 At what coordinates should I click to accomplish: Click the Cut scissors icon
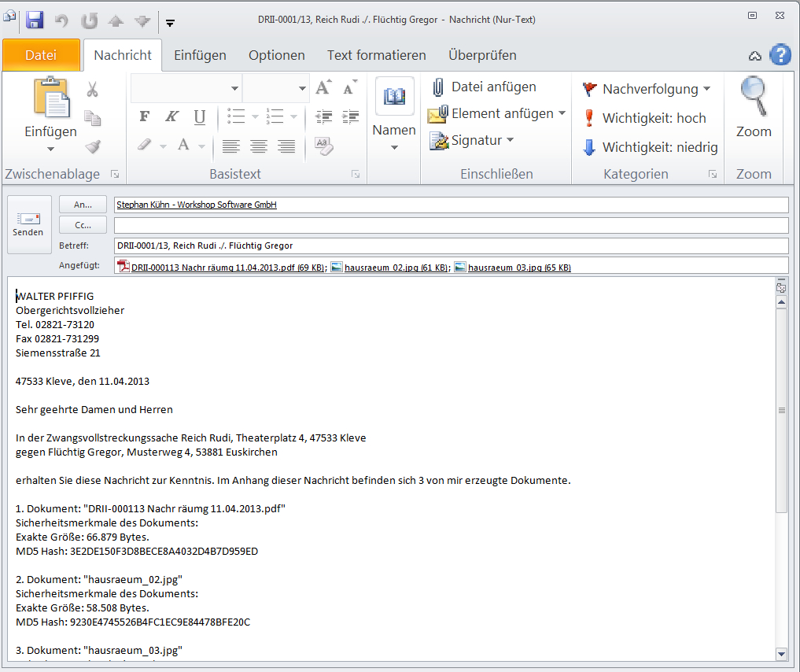(x=93, y=90)
